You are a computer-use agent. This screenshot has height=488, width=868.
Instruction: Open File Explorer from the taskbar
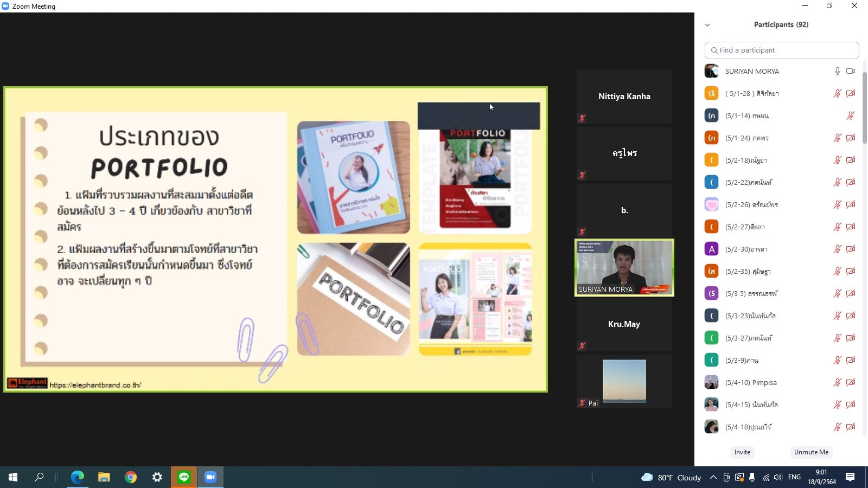pyautogui.click(x=104, y=477)
